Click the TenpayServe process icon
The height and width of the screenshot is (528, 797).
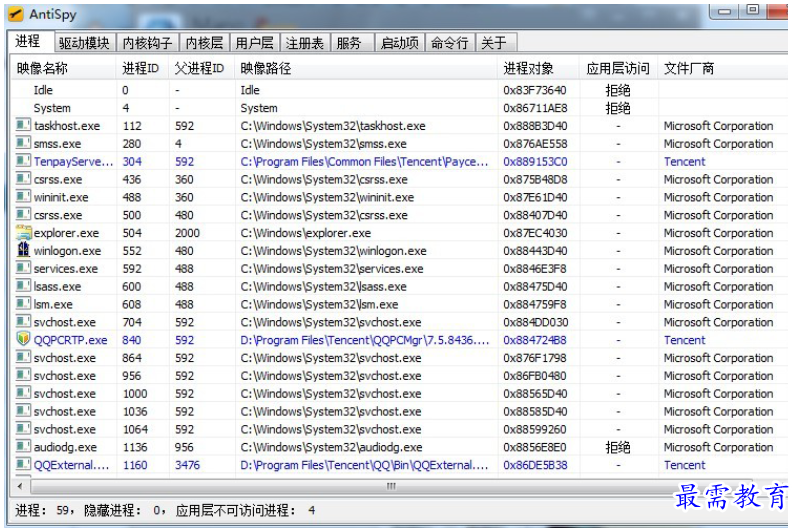(x=23, y=161)
